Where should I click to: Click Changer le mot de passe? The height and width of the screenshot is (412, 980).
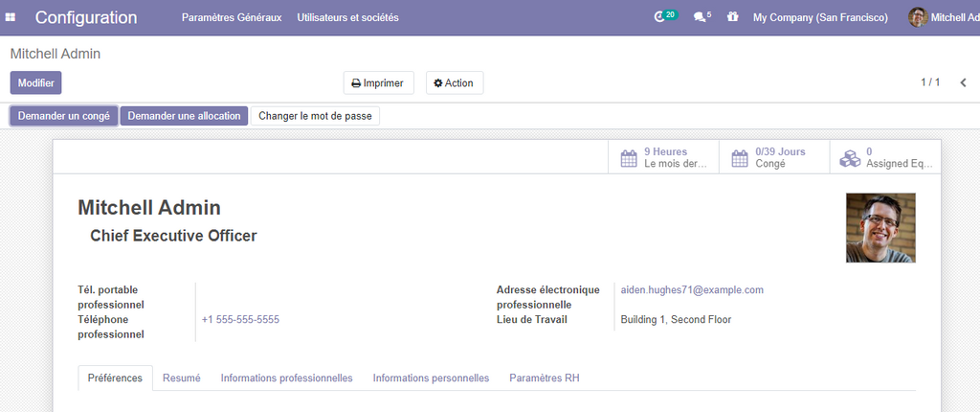316,116
